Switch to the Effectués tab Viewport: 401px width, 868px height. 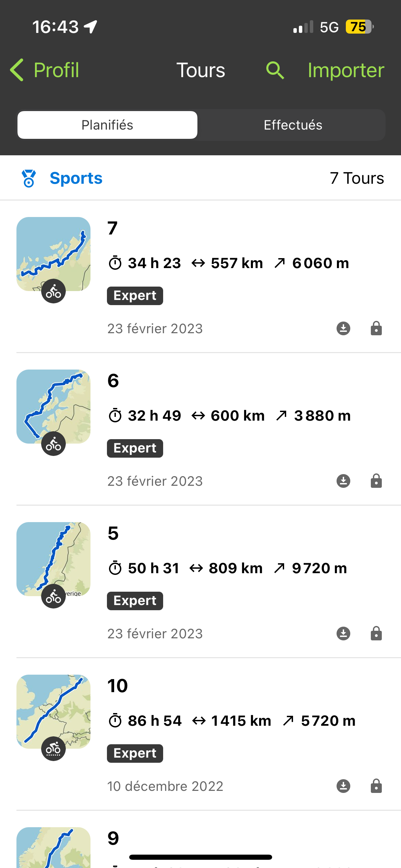point(293,125)
